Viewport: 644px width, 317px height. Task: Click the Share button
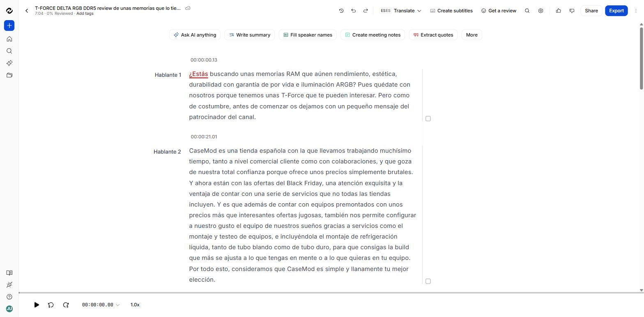pyautogui.click(x=591, y=11)
